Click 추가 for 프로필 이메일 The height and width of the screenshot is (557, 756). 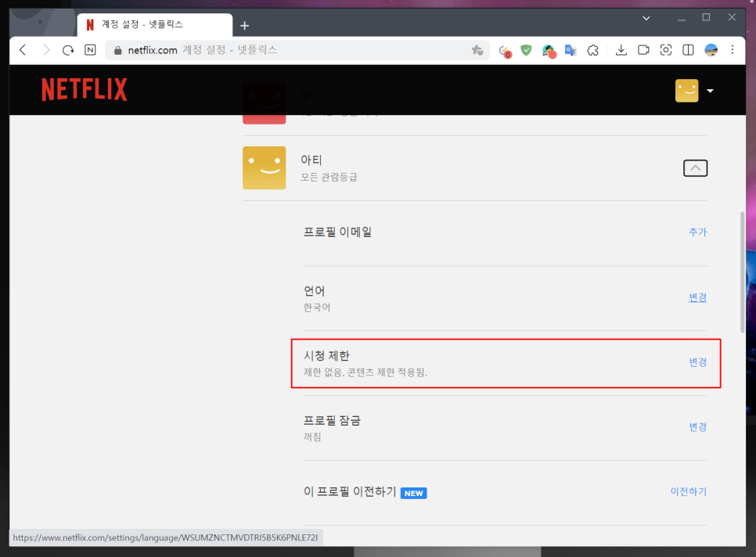click(697, 232)
